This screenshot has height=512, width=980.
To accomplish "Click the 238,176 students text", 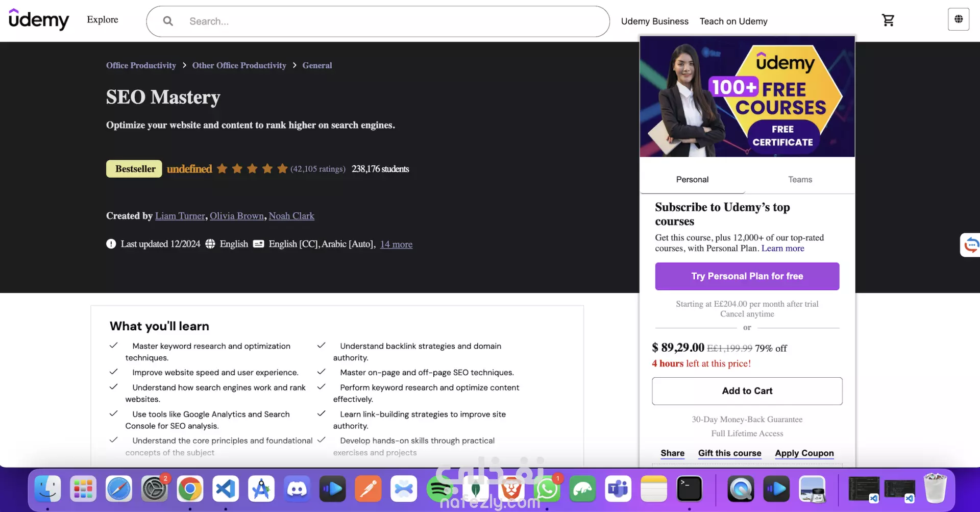I will coord(380,169).
